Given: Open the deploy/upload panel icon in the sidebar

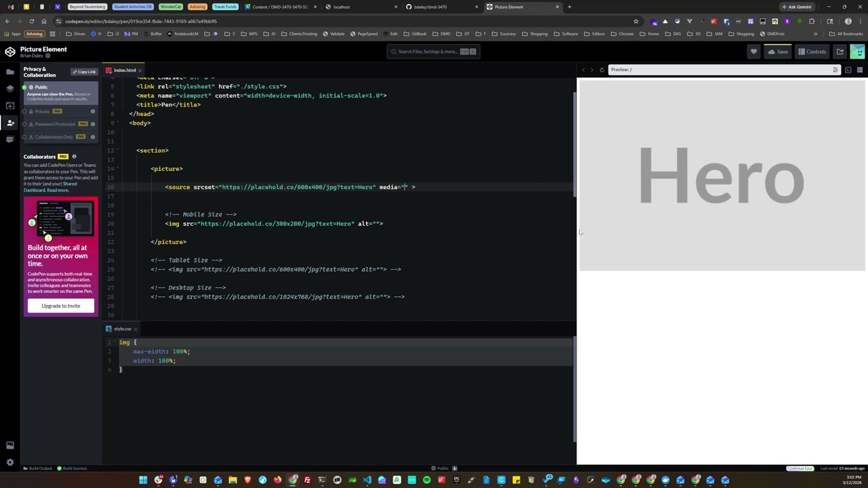Looking at the screenshot, I should click(10, 106).
